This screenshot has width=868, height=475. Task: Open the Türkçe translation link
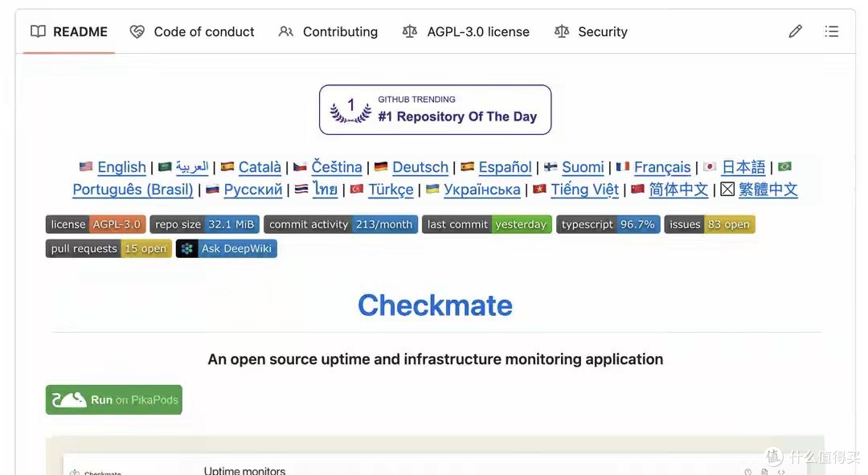tap(391, 190)
